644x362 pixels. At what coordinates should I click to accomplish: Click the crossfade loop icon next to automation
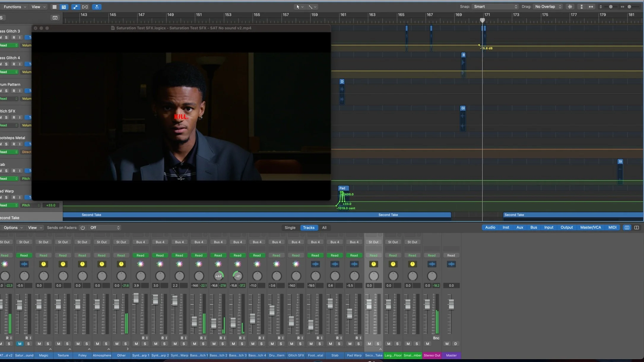click(x=85, y=7)
